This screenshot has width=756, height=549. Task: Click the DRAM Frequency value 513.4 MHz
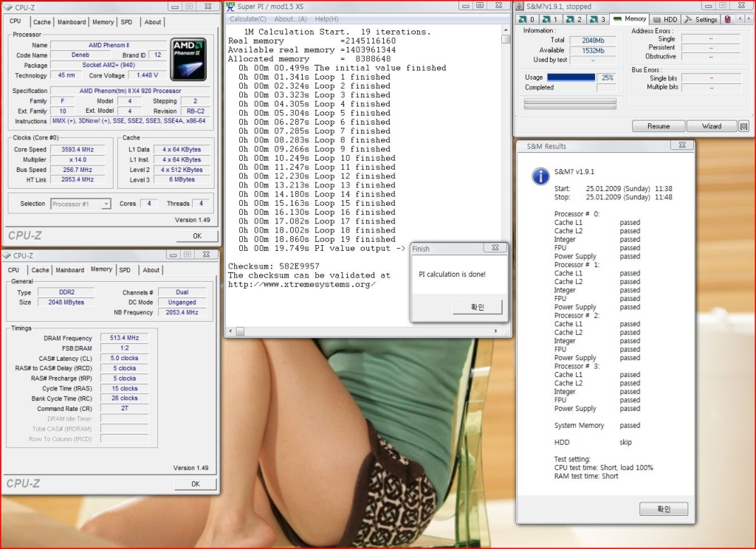(x=124, y=338)
